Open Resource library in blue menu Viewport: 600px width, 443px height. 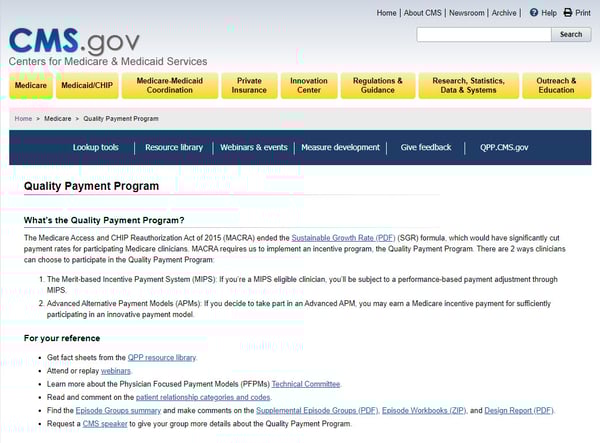click(x=174, y=147)
